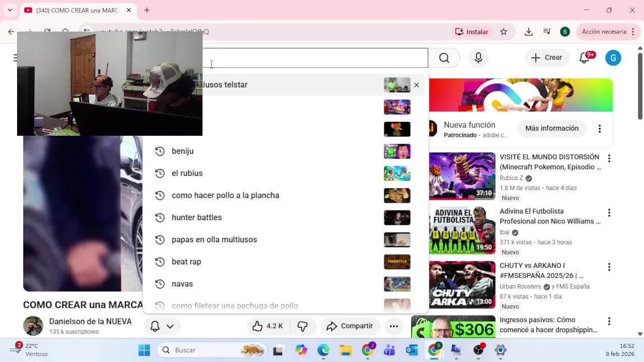Open Copilot from taskbar

coord(301,350)
